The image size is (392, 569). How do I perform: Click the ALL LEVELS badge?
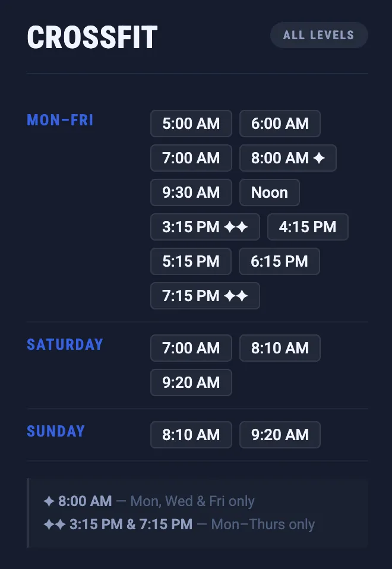tap(319, 35)
